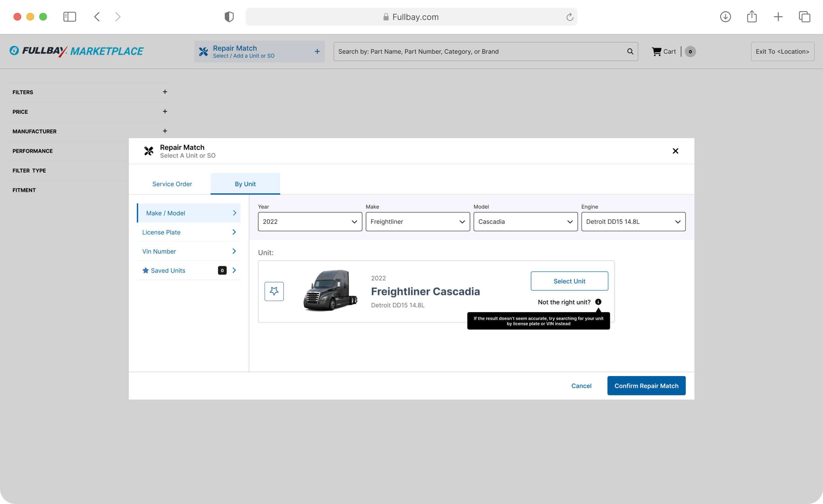Screen dimensions: 823x504
Task: Click the browser share icon
Action: pos(752,17)
